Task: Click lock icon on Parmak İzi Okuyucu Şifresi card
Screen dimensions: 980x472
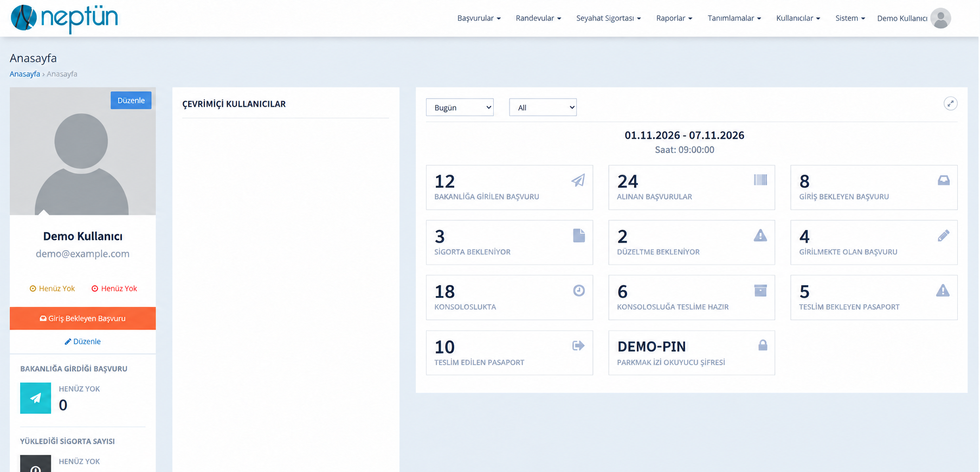Action: (x=763, y=345)
